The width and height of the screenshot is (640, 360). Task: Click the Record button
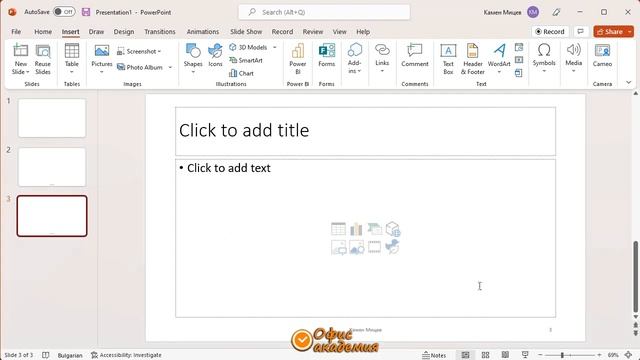coord(550,31)
